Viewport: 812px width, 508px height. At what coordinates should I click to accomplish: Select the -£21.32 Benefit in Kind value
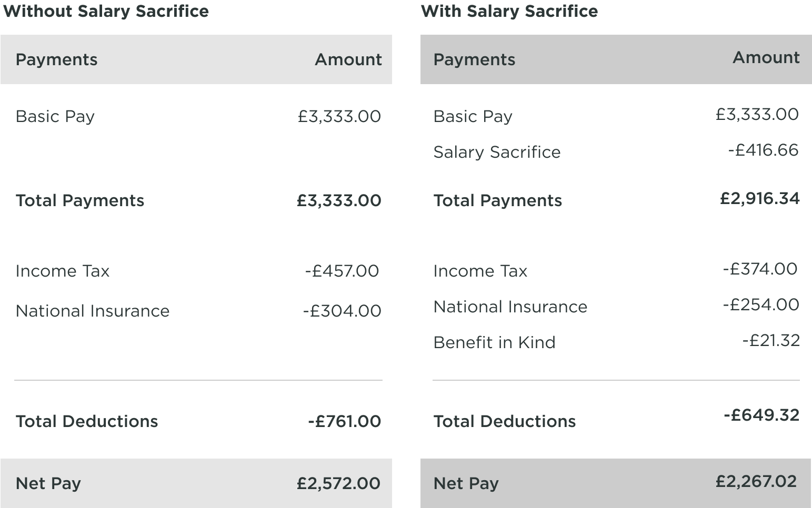click(x=771, y=341)
